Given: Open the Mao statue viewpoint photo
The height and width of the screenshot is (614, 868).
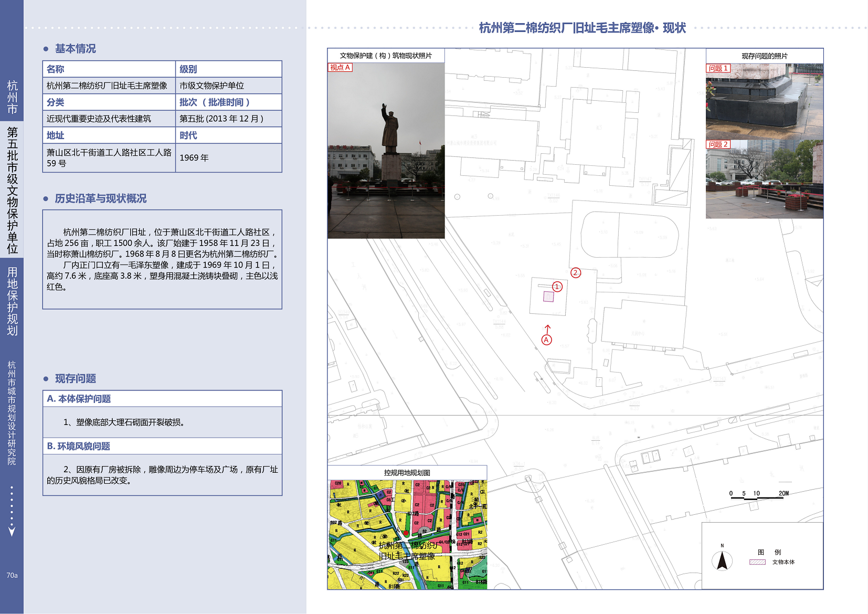Looking at the screenshot, I should tap(386, 152).
